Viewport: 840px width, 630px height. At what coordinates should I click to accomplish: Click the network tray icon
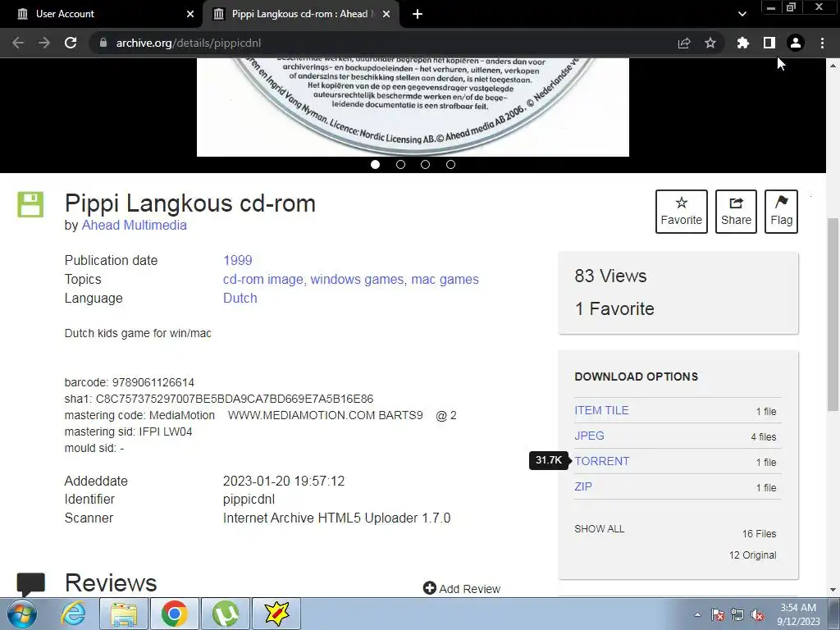pyautogui.click(x=737, y=615)
